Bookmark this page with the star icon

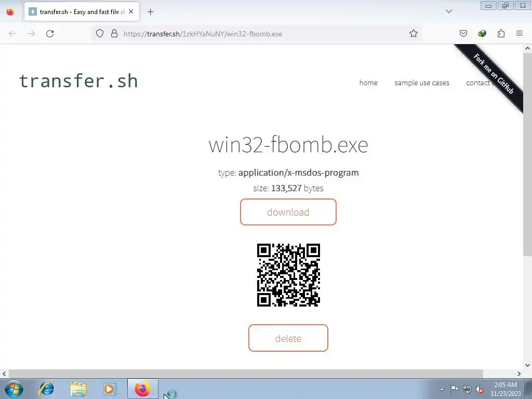[x=413, y=34]
